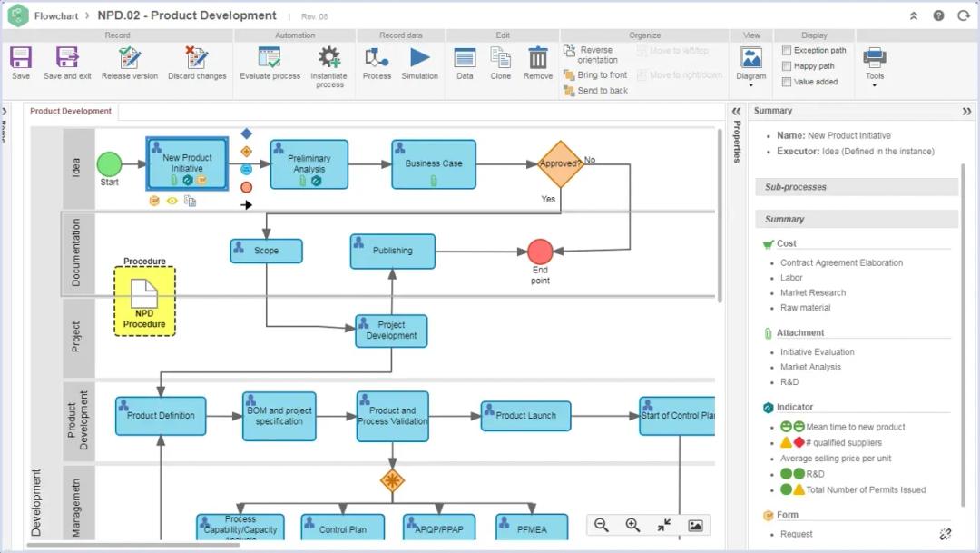The height and width of the screenshot is (553, 980).
Task: Click the Remove trash icon
Action: [538, 59]
